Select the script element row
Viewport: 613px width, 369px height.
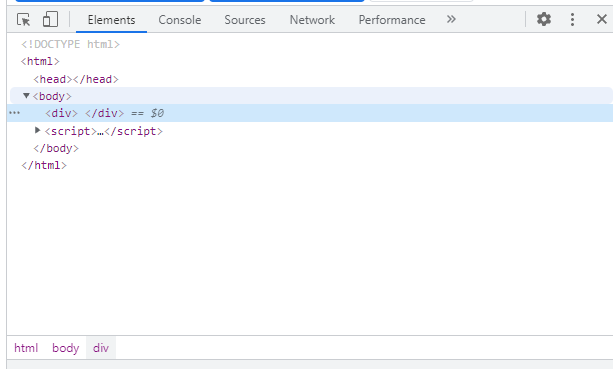[103, 131]
